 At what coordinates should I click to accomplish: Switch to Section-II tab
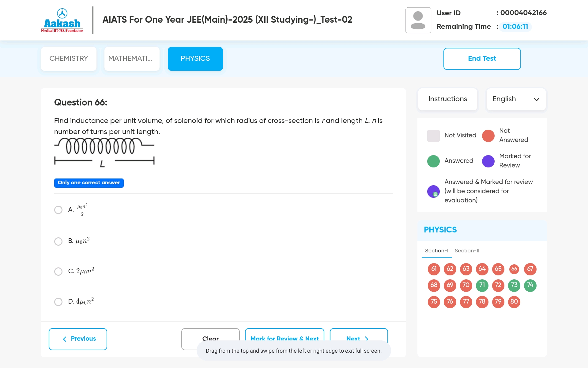pyautogui.click(x=467, y=251)
